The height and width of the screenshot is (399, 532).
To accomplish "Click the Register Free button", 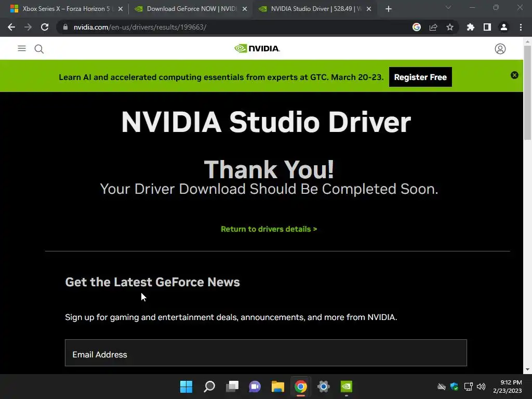I will click(x=420, y=77).
